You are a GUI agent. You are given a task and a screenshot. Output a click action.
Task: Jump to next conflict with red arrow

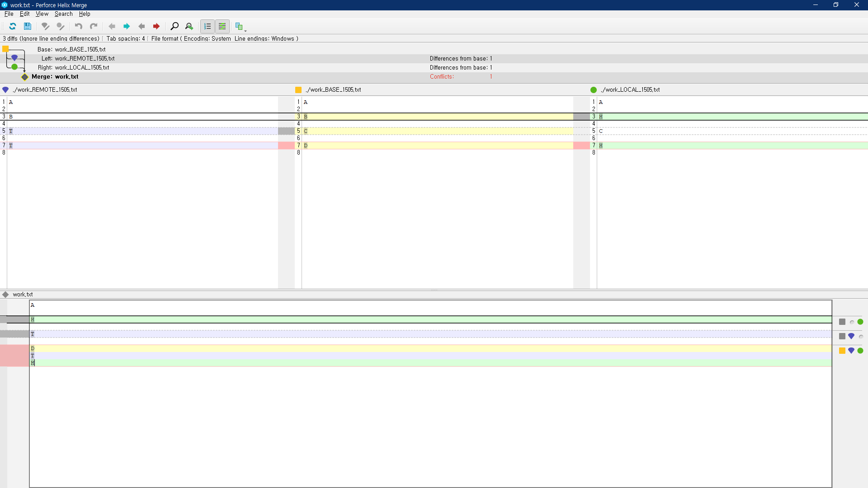click(156, 26)
